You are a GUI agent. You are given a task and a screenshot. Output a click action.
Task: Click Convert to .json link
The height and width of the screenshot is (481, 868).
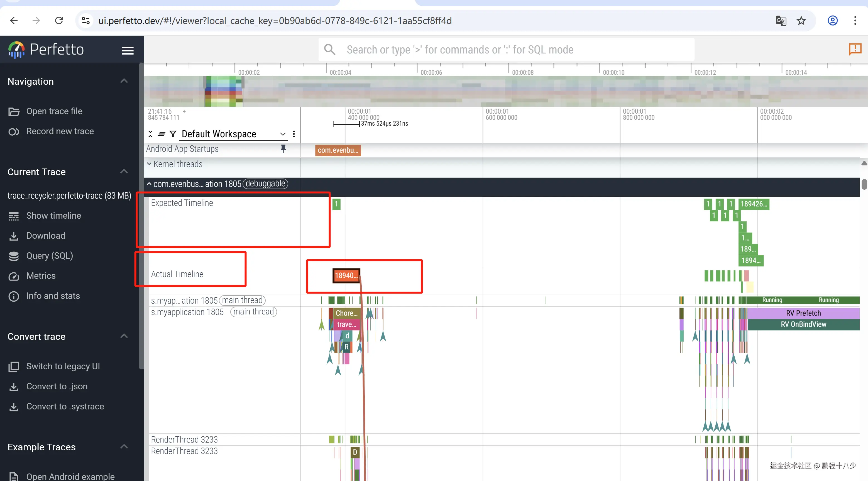(x=57, y=387)
